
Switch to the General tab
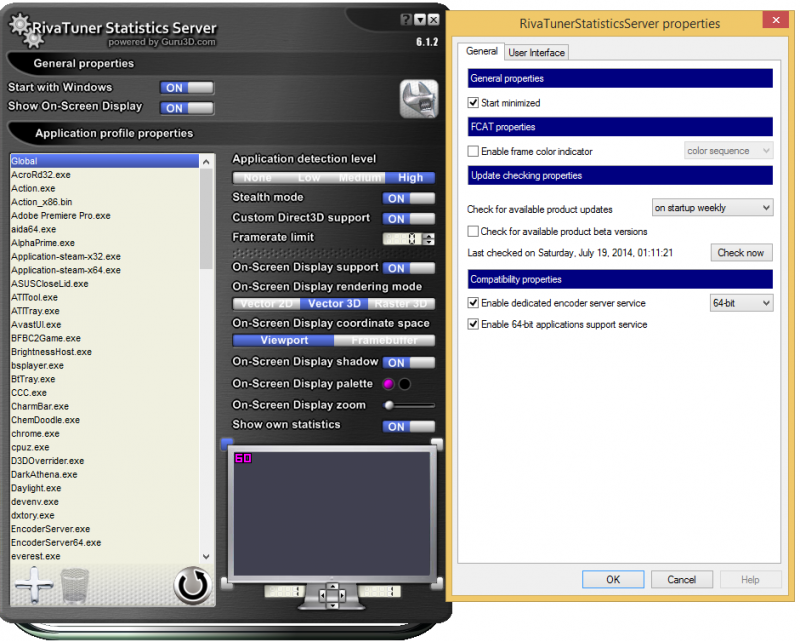click(x=482, y=51)
